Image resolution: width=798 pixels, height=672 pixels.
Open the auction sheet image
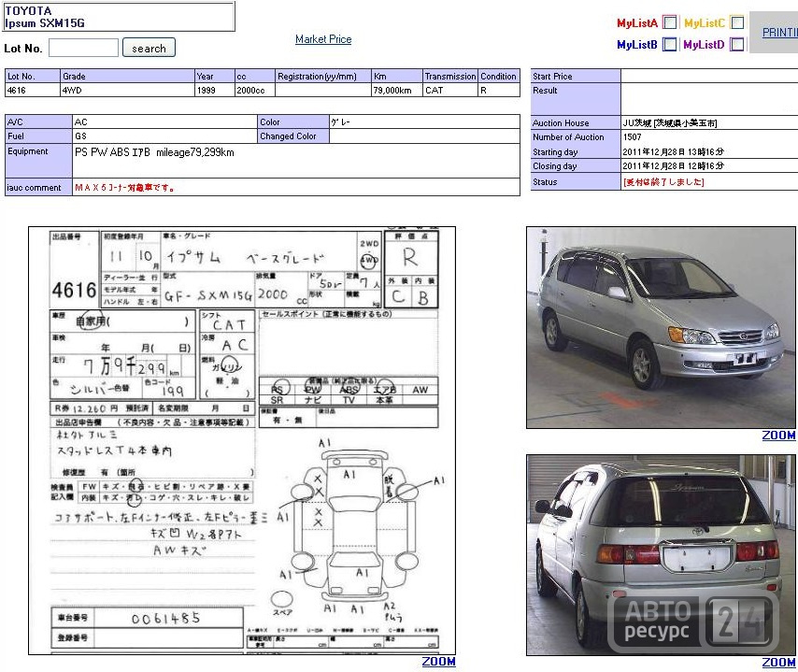click(x=242, y=440)
